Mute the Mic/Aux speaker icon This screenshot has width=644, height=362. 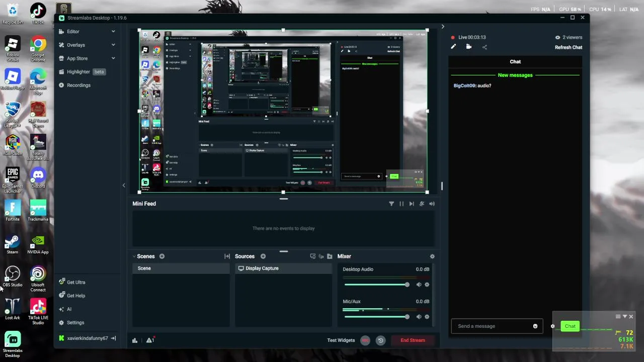point(419,317)
